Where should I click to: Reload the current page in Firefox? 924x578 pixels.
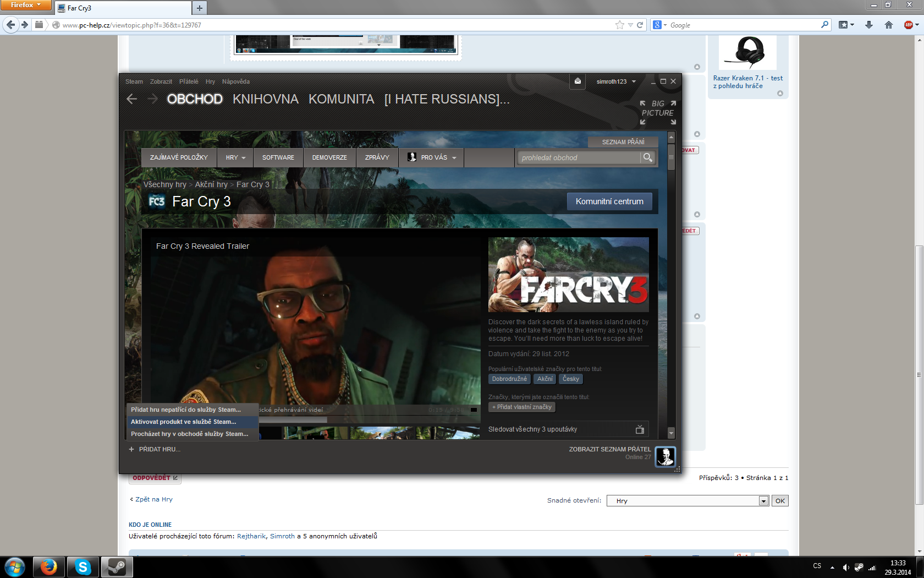point(640,25)
